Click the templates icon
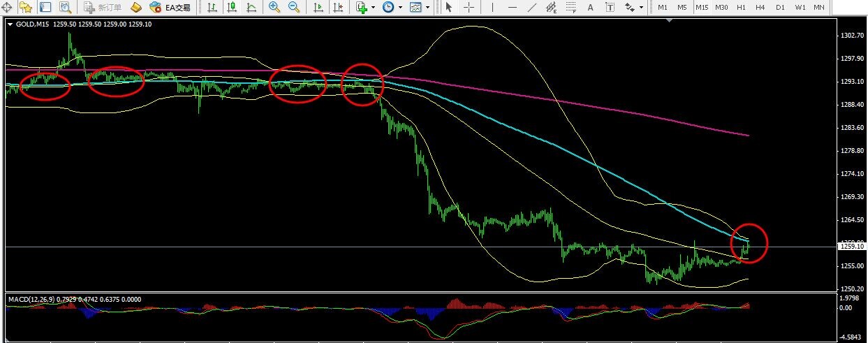 tap(415, 8)
